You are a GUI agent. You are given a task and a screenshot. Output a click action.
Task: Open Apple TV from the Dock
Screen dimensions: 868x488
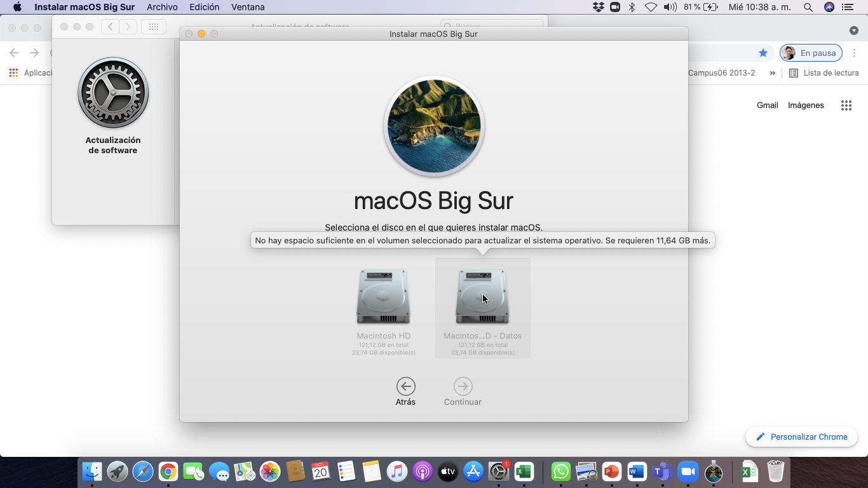pyautogui.click(x=448, y=471)
